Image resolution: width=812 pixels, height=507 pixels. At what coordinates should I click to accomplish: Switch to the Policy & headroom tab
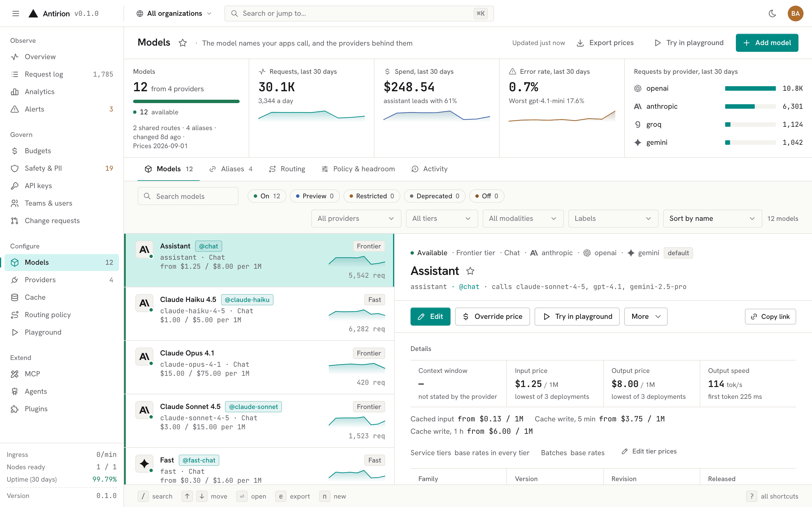358,169
